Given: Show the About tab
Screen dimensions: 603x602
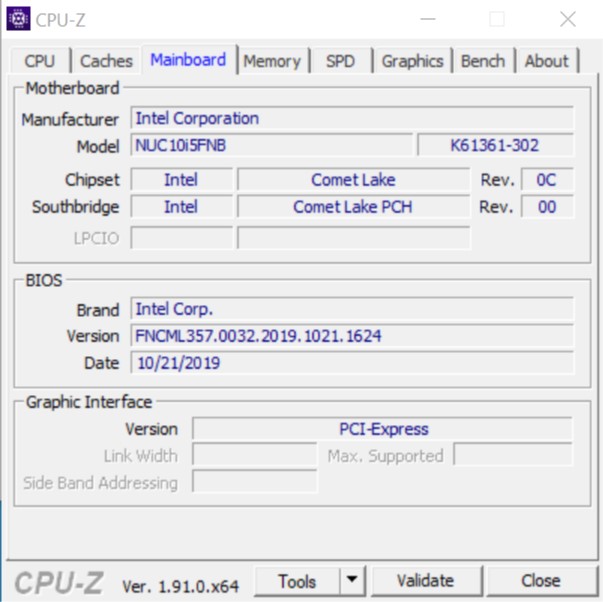Looking at the screenshot, I should [546, 61].
